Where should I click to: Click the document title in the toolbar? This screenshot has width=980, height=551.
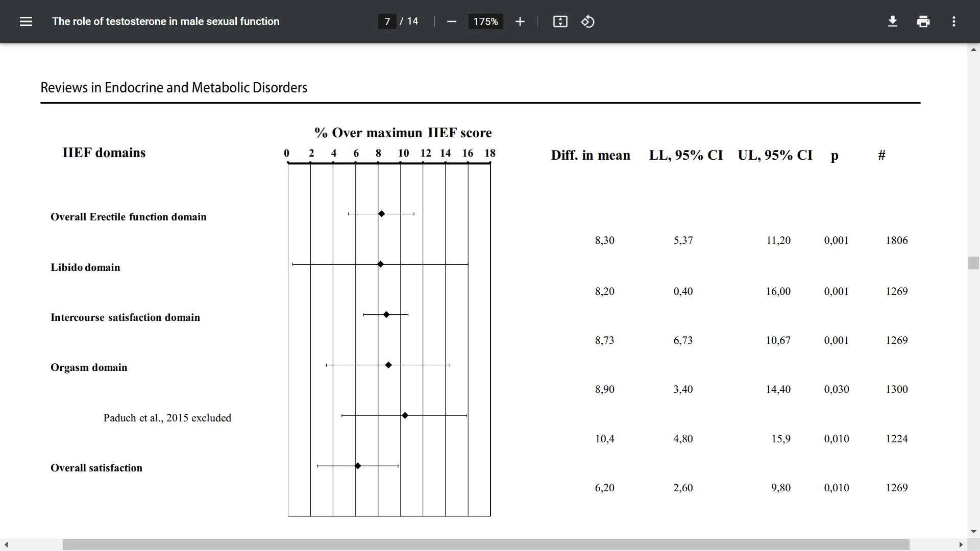(x=165, y=21)
